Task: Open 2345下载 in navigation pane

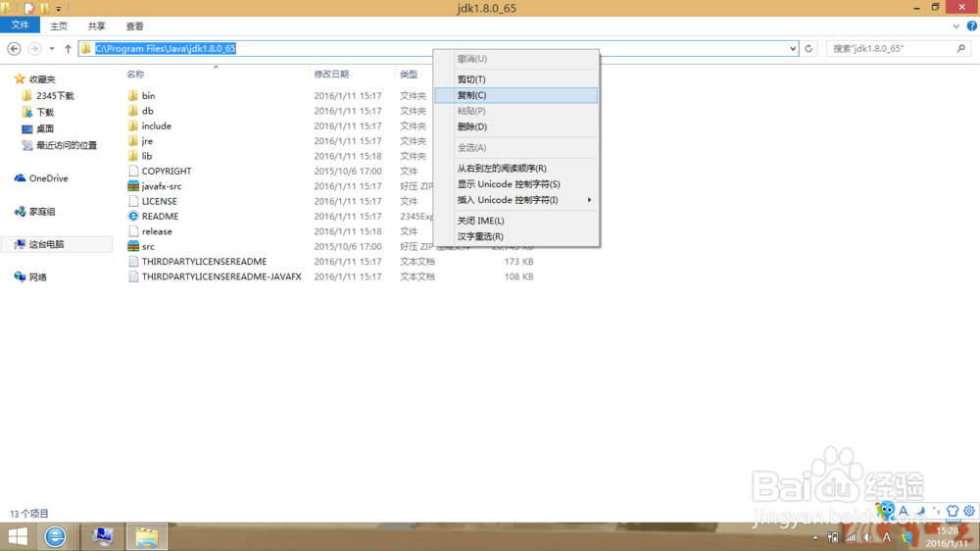Action: pyautogui.click(x=55, y=96)
